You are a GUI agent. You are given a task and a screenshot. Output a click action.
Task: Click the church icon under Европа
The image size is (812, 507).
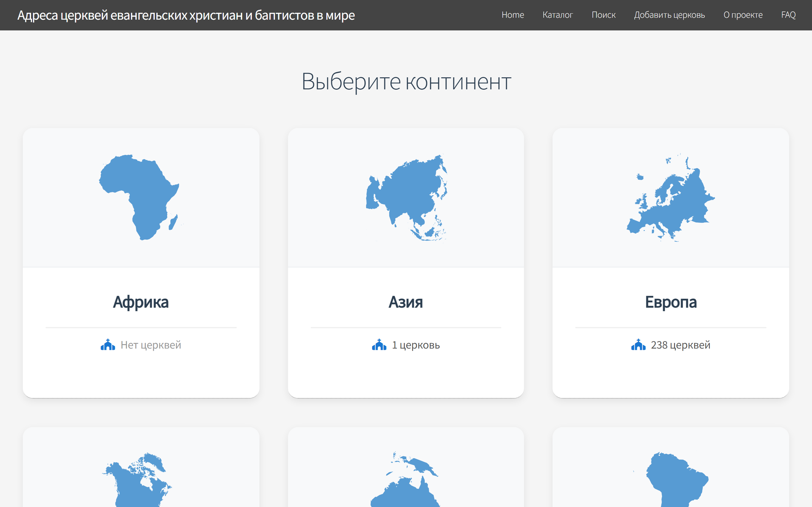click(x=638, y=345)
